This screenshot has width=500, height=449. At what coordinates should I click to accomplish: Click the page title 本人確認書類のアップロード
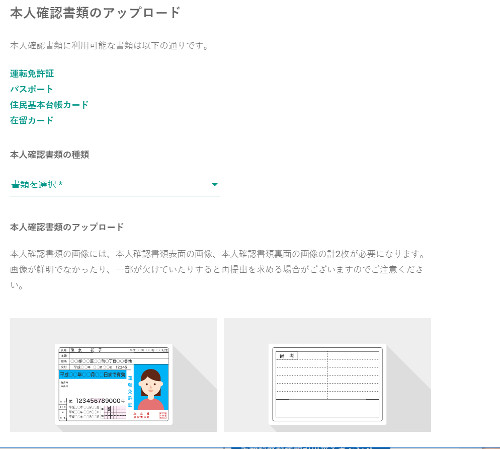click(95, 13)
